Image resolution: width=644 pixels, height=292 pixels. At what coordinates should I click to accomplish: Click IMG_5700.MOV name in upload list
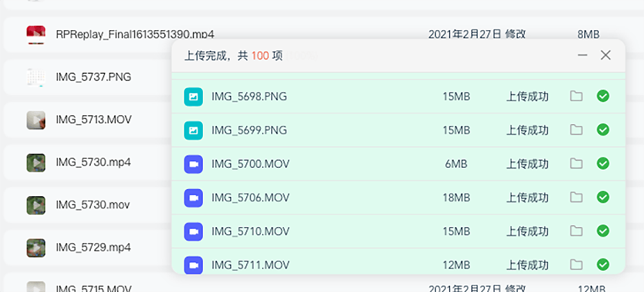251,164
